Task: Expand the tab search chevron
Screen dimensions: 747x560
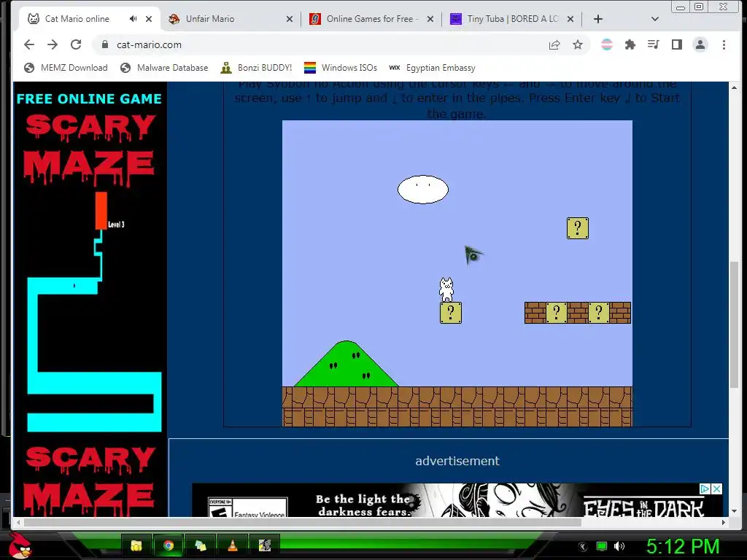Action: pos(654,19)
